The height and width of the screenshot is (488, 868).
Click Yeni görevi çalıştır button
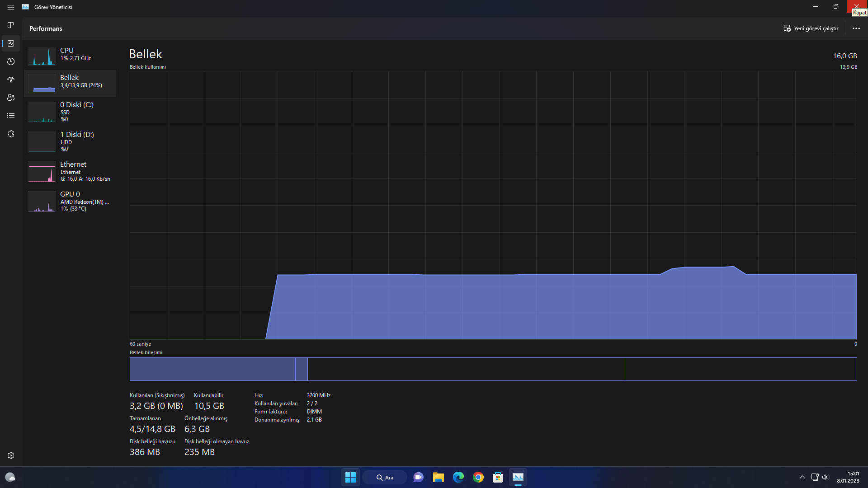pyautogui.click(x=811, y=28)
